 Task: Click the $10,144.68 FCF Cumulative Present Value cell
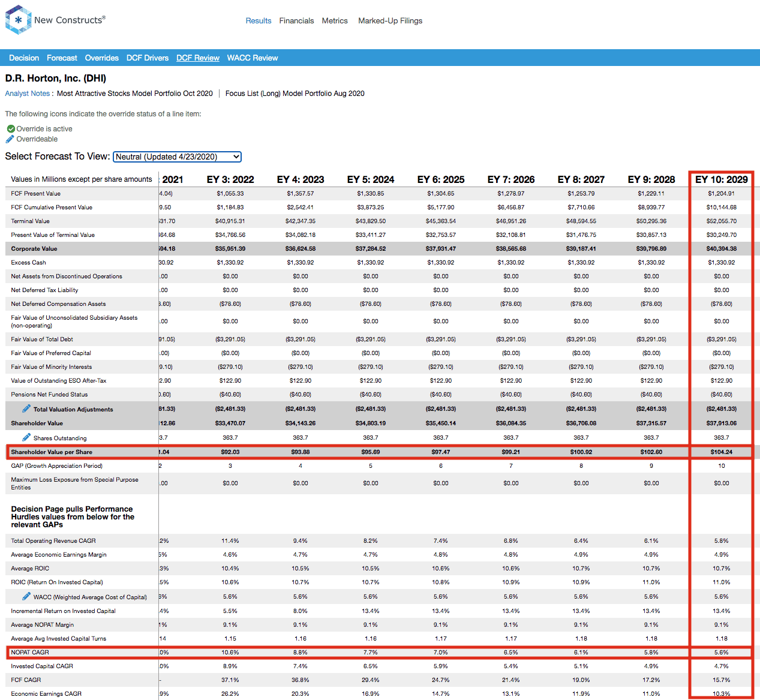pyautogui.click(x=722, y=208)
